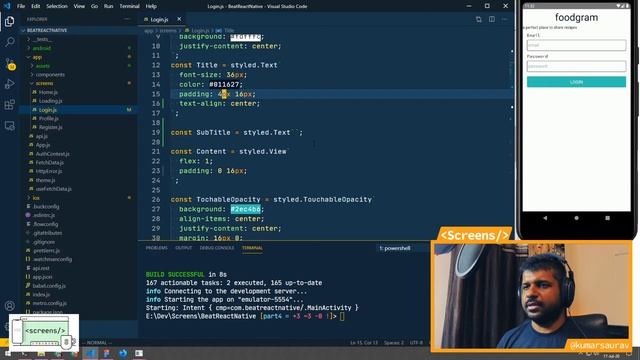Click the Password input field in emulator
This screenshot has height=360, width=640.
tap(576, 66)
